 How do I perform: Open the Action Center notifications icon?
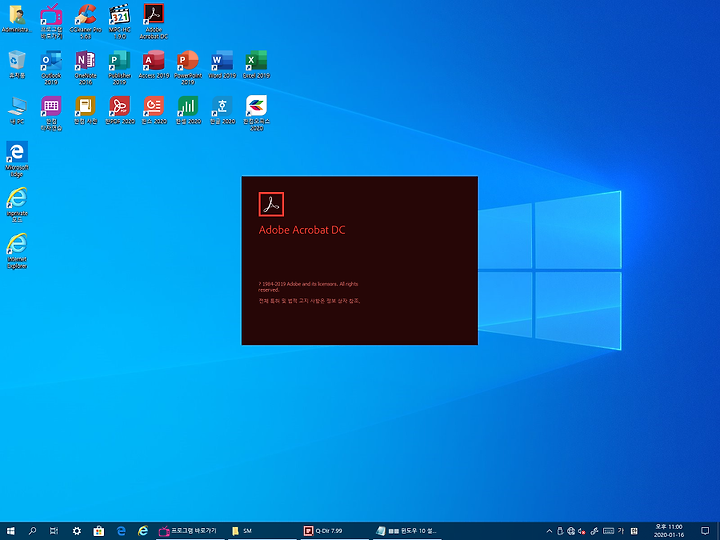tap(705, 531)
